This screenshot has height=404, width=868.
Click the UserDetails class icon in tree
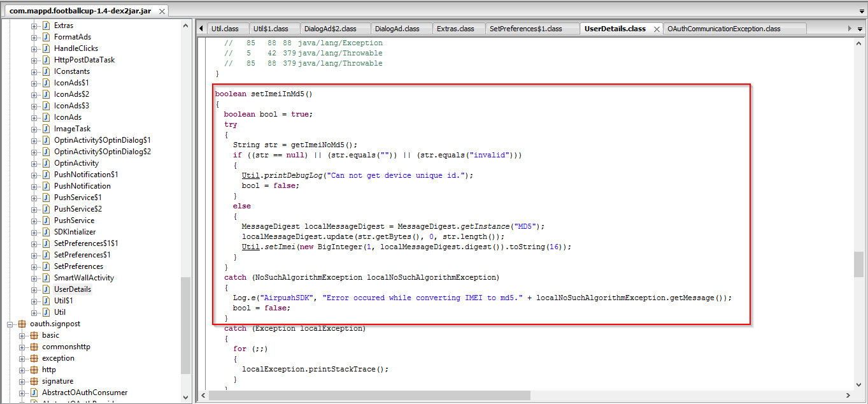point(46,289)
